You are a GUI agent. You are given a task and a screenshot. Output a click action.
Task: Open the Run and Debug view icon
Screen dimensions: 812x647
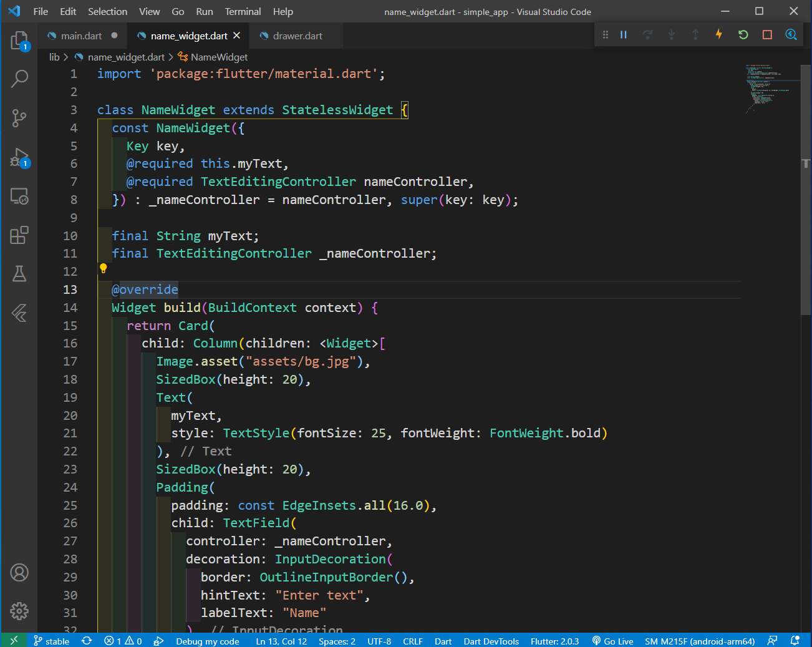tap(19, 157)
